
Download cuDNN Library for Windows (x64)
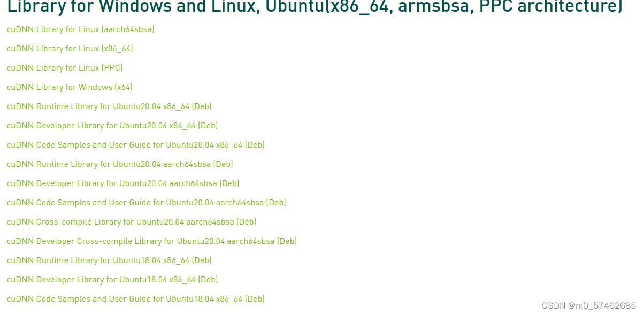tap(69, 87)
